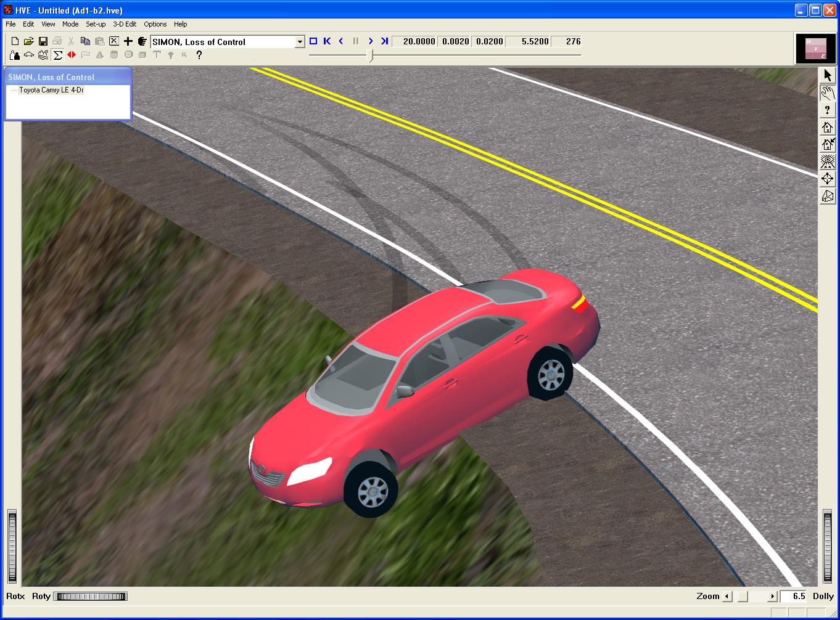Switch to Playback editor red arrows icon
The height and width of the screenshot is (620, 840).
point(72,55)
